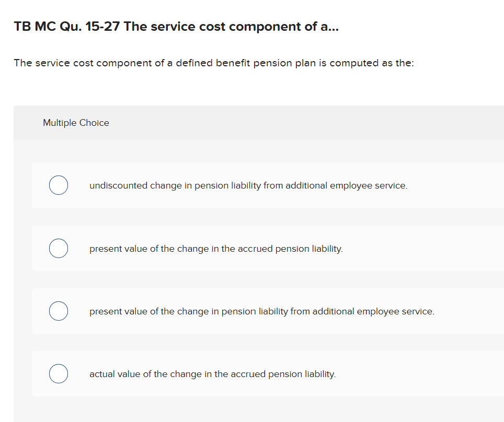Choose the radio button beside 'present value of the change in the accrued pension liability'
Image resolution: width=504 pixels, height=422 pixels.
coord(58,248)
